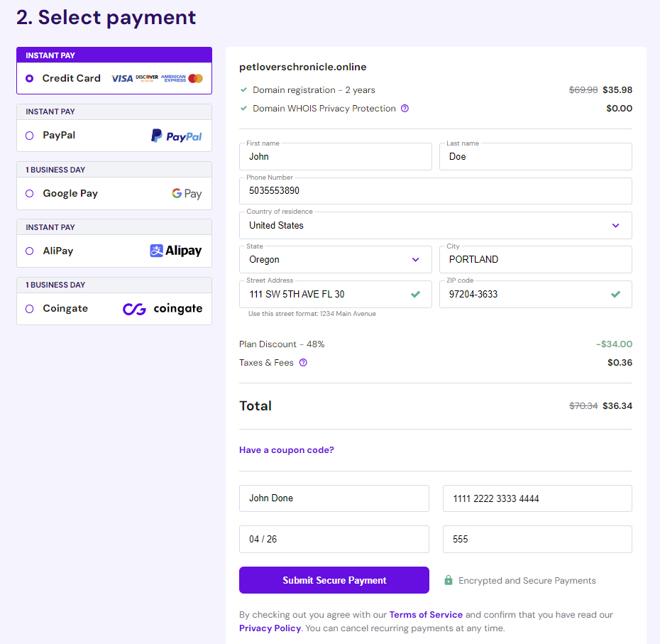This screenshot has height=644, width=660.
Task: Select the Coingate payment option
Action: coord(29,308)
